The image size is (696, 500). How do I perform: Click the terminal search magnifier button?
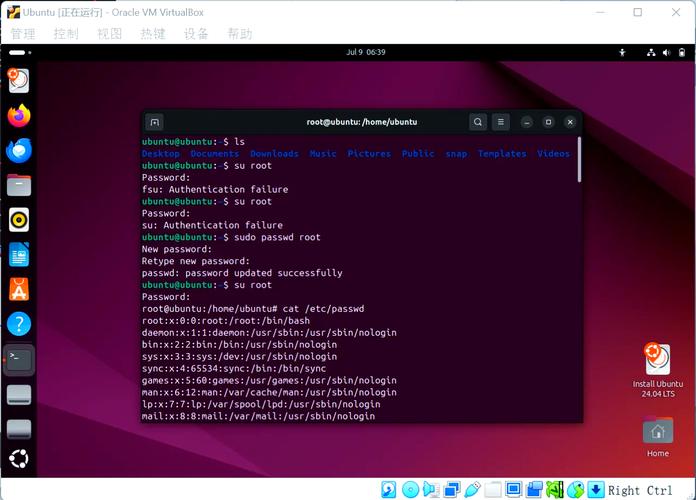478,122
